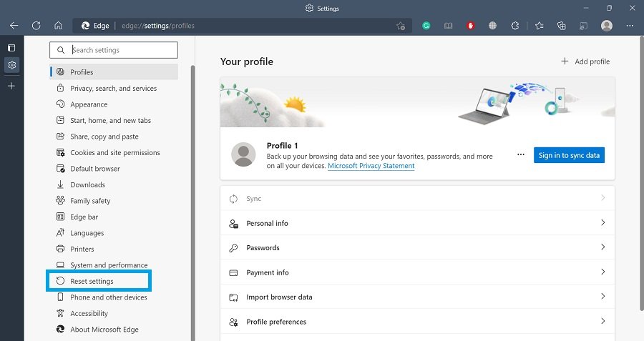Image resolution: width=644 pixels, height=341 pixels.
Task: Open a new tab with plus icon
Action: pyautogui.click(x=11, y=86)
